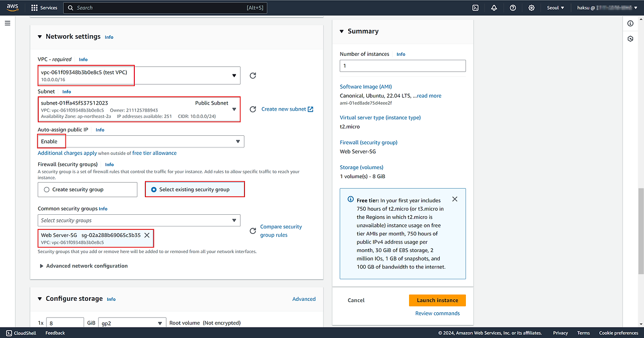Open the Create new subnet link

(x=287, y=109)
